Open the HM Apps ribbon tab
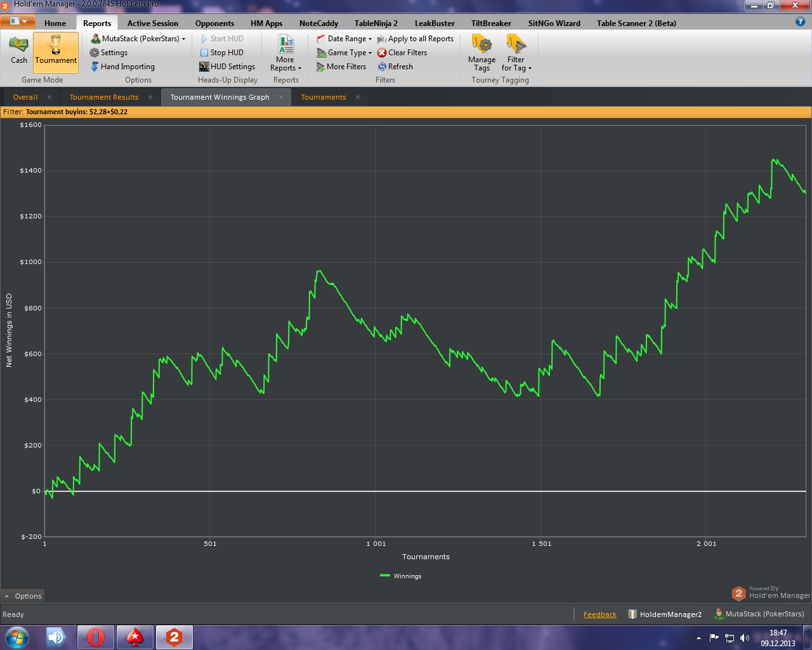 [266, 23]
